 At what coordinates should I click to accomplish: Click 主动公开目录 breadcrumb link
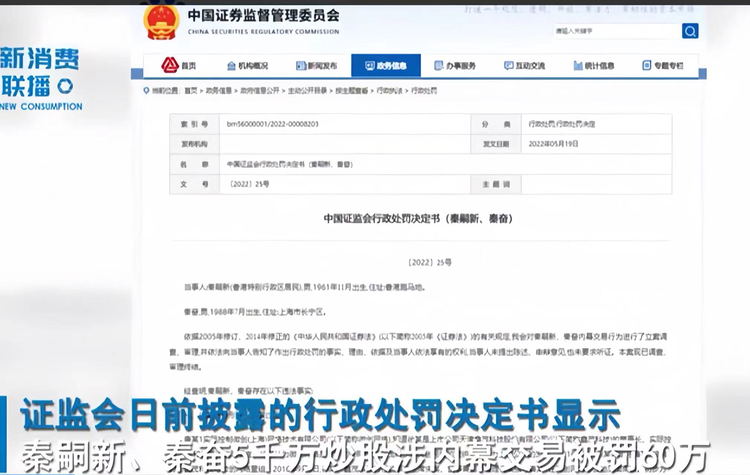click(307, 90)
